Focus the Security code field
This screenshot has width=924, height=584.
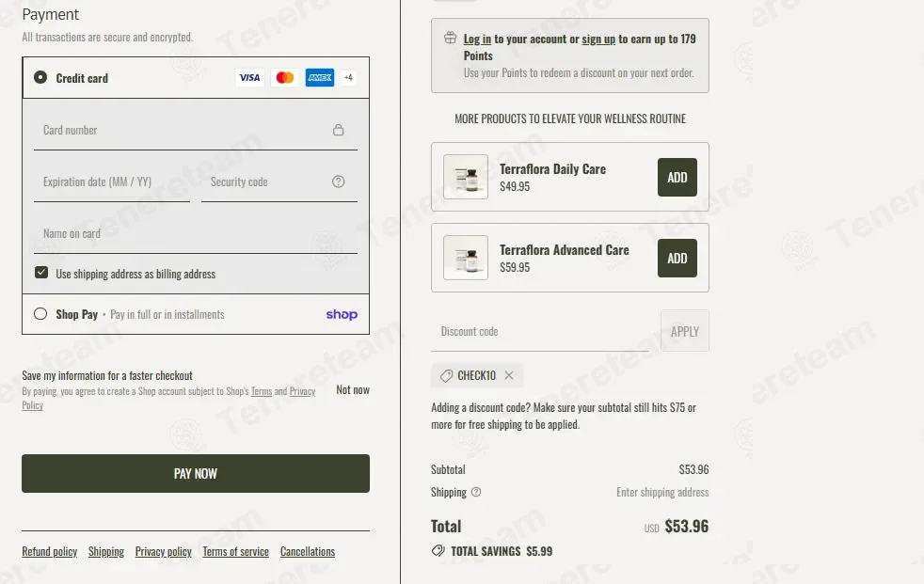pyautogui.click(x=279, y=182)
